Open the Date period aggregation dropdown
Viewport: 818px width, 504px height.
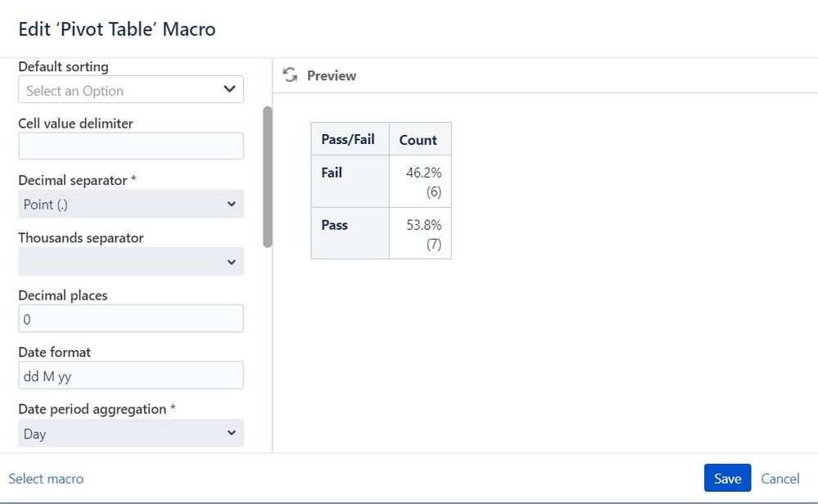pos(130,433)
